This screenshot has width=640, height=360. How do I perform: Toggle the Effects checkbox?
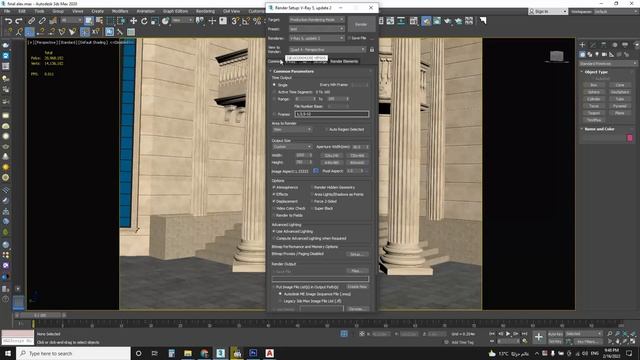[x=274, y=194]
